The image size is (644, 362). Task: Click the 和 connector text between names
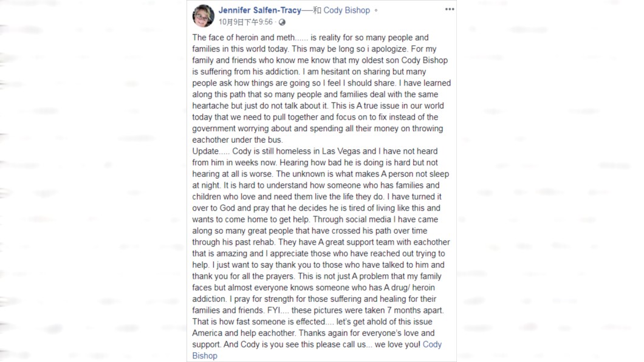coord(317,10)
